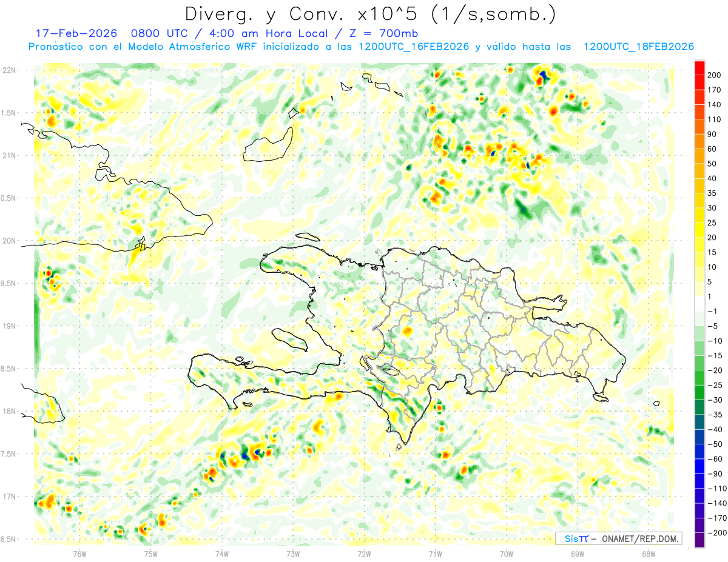Click the '76W' longitude label
This screenshot has width=728, height=562.
point(80,553)
